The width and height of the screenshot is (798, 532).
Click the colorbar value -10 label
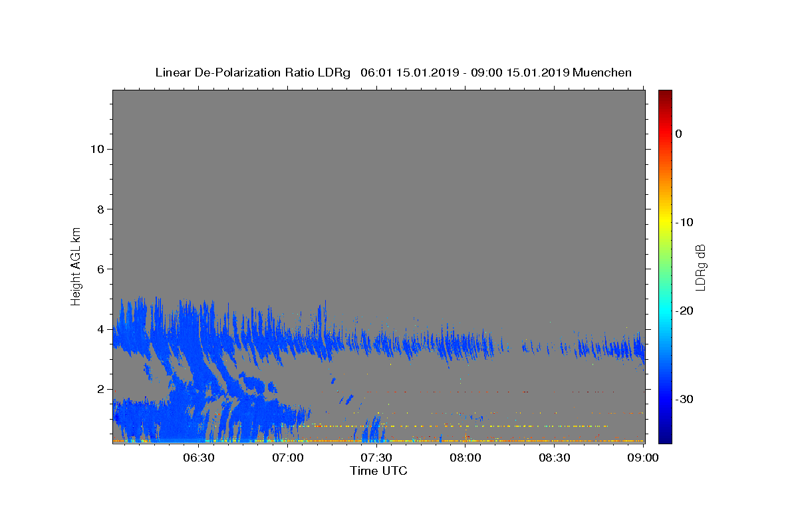coord(685,222)
